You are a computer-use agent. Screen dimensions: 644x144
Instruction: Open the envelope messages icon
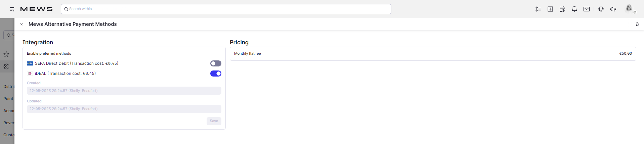587,9
